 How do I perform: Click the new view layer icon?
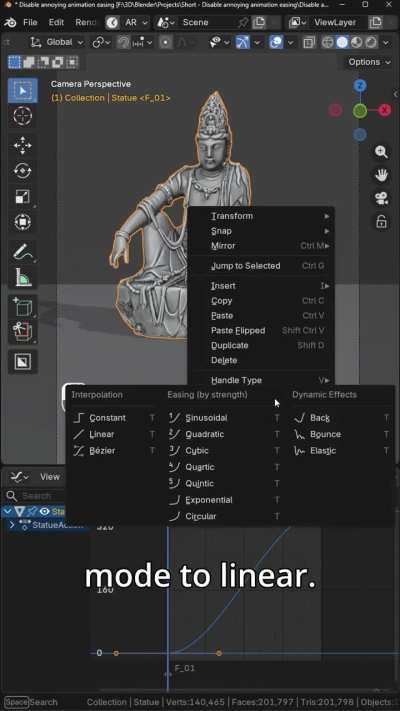click(x=375, y=22)
